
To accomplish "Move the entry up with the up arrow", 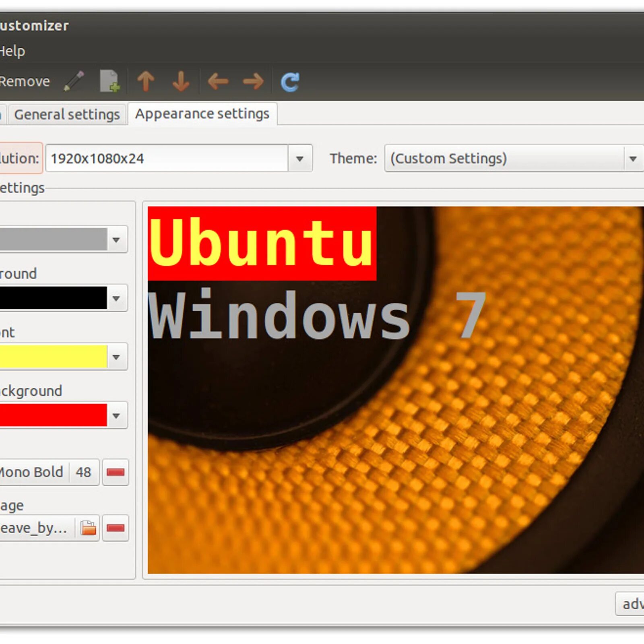I will (146, 80).
